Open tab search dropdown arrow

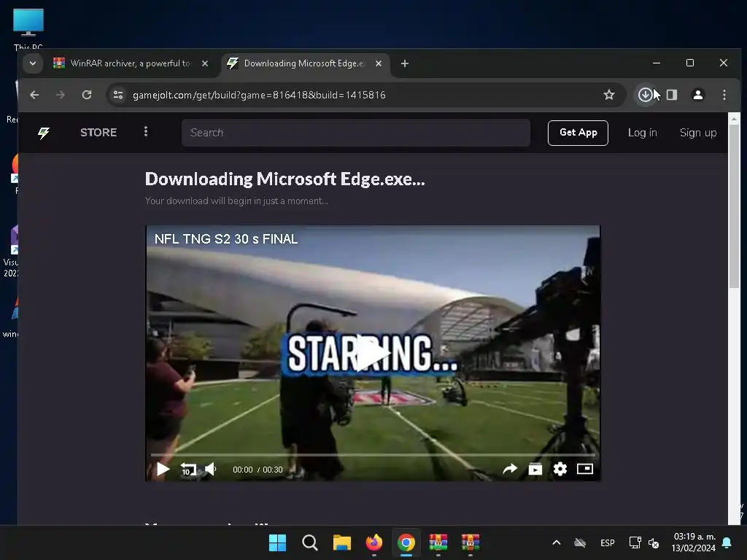[x=32, y=63]
